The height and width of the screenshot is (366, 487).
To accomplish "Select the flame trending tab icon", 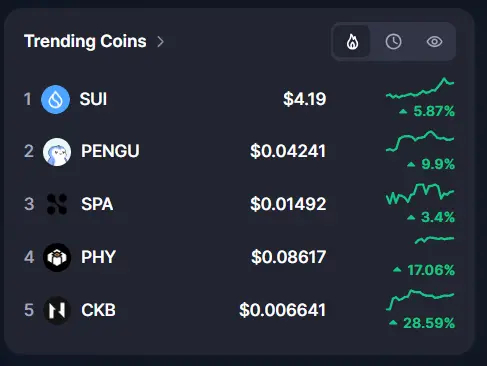I will pos(352,42).
